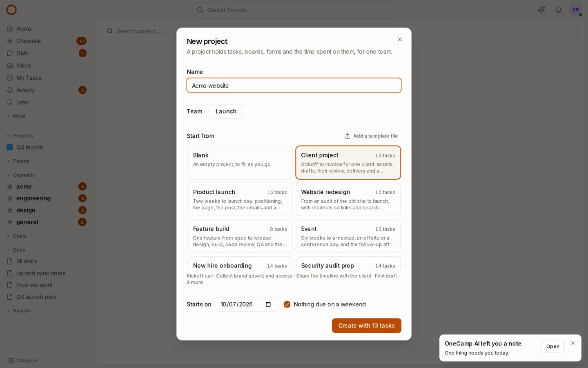Open the Activity item
The width and height of the screenshot is (588, 368).
click(47, 90)
